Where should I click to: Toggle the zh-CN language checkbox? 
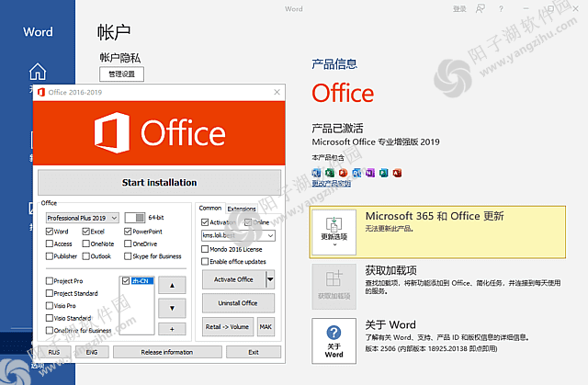pyautogui.click(x=126, y=281)
